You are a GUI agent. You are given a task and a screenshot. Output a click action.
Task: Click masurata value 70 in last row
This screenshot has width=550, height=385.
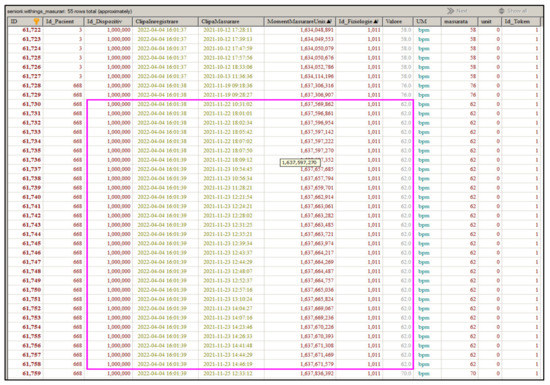473,373
